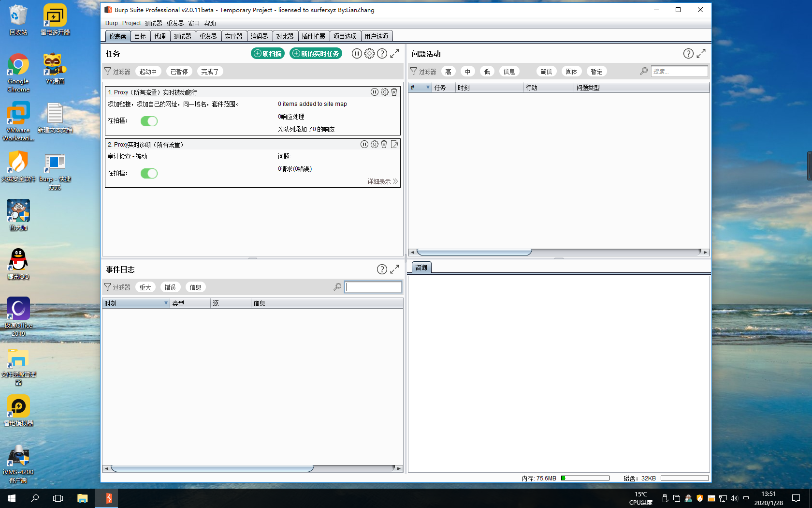Focus the 搜索 field in 问题活动
This screenshot has width=812, height=508.
(679, 72)
